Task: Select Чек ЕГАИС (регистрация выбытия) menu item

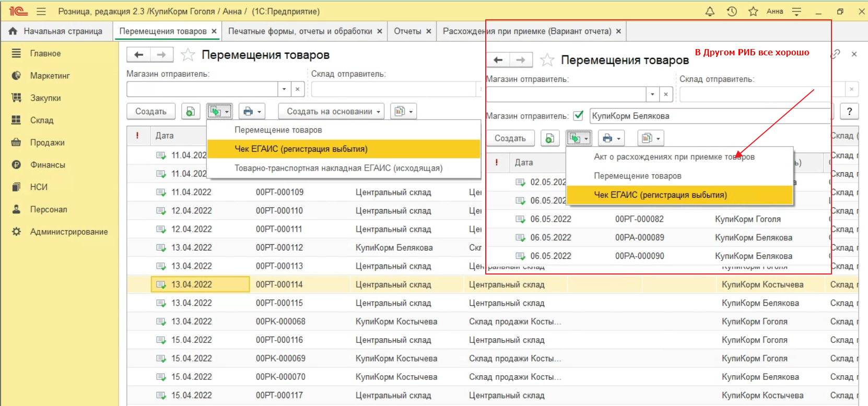Action: pyautogui.click(x=301, y=149)
